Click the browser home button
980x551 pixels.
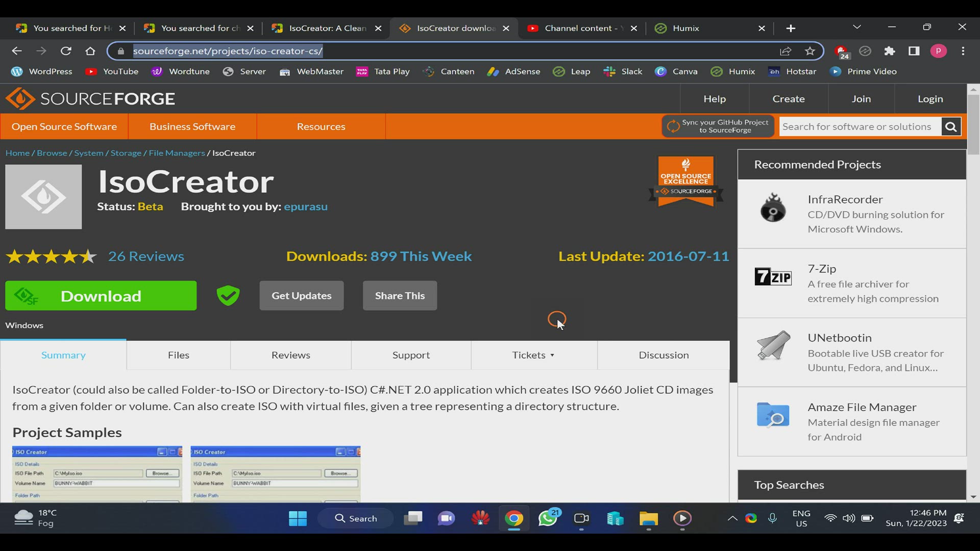(x=90, y=51)
